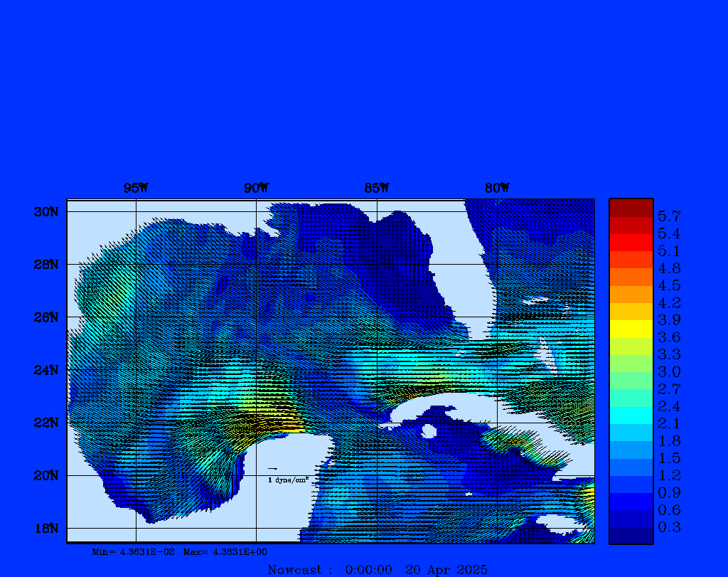728x577 pixels.
Task: Click the 85W longitude label
Action: click(x=376, y=188)
